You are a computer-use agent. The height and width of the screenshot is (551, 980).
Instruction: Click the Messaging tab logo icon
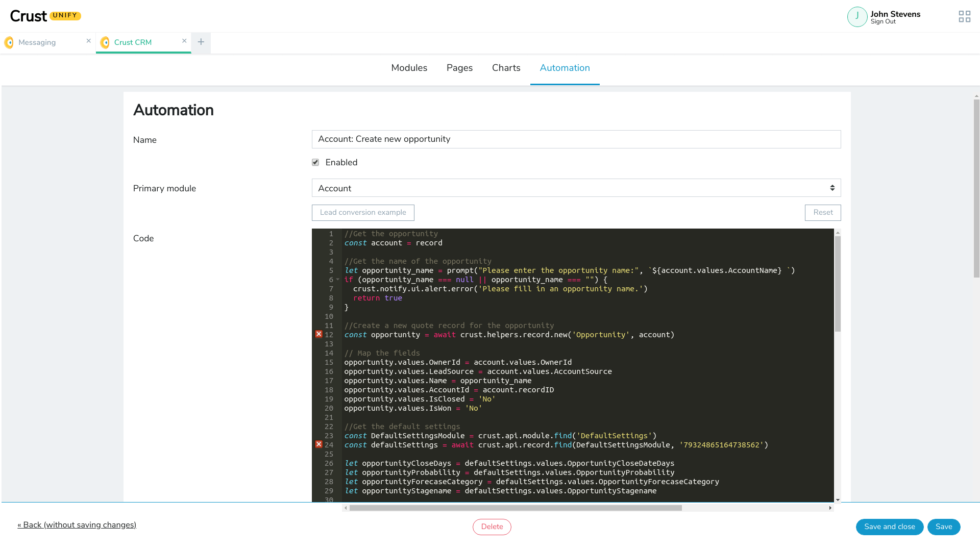coord(9,42)
